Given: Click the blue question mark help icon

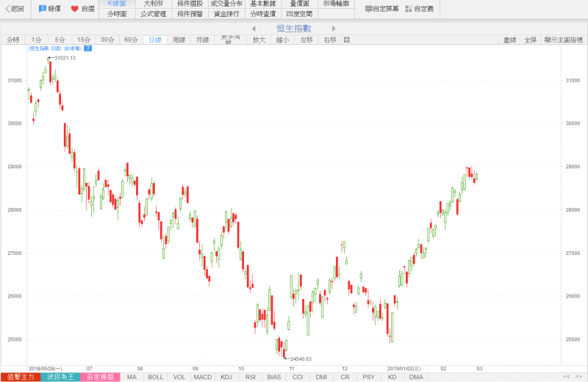Looking at the screenshot, I should point(87,48).
